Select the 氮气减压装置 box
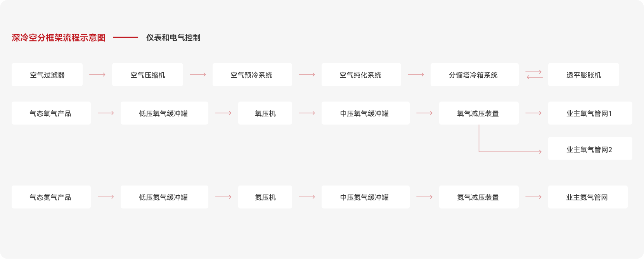 click(478, 197)
